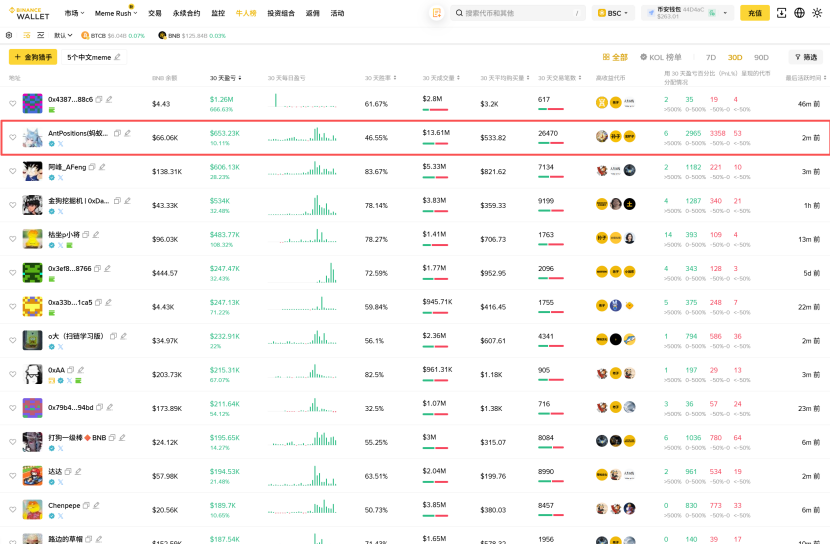Go to 投资组合 nav item

[281, 13]
